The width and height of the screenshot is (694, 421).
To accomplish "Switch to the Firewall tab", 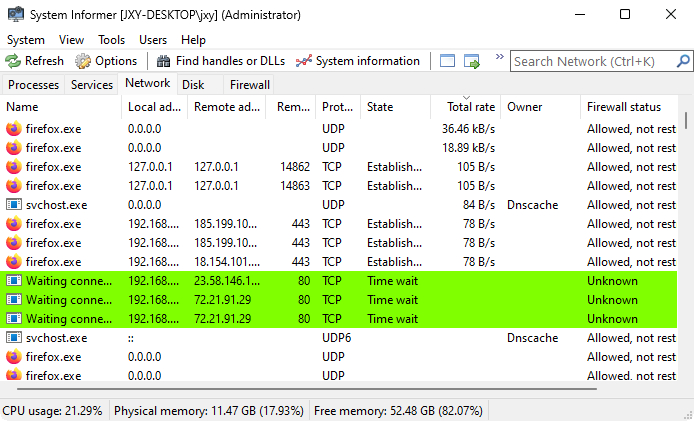I will click(249, 85).
